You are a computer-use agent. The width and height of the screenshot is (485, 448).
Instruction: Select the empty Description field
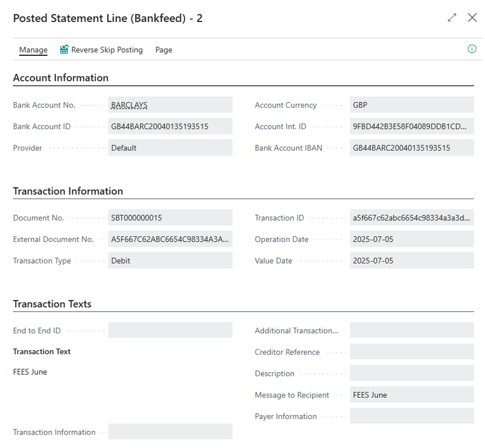coord(412,373)
